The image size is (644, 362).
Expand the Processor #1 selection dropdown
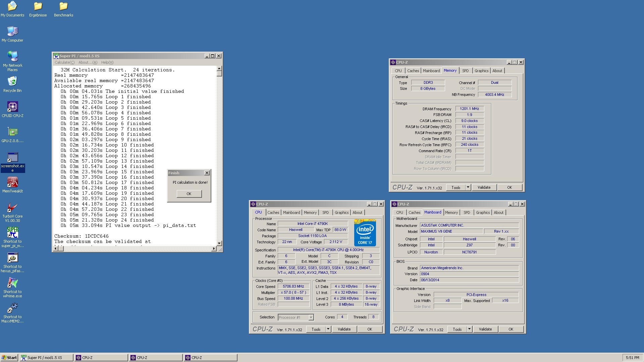(x=311, y=317)
